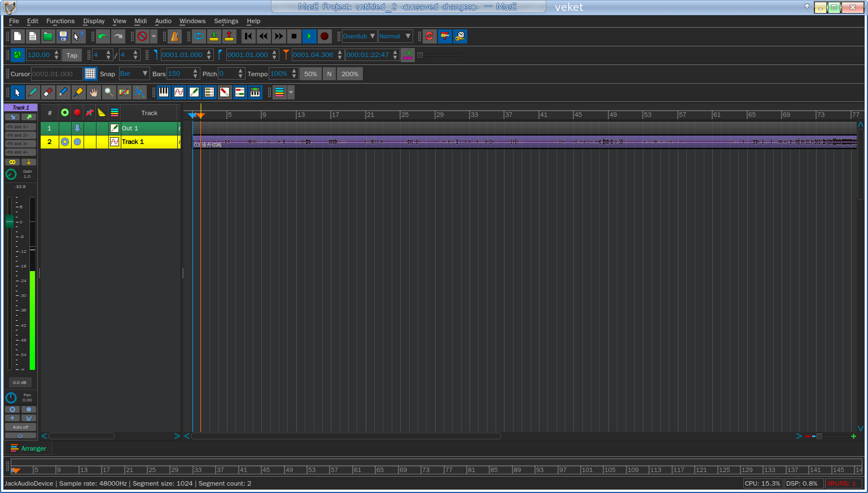Zoom in with green plus icon
The width and height of the screenshot is (868, 493).
tap(853, 436)
